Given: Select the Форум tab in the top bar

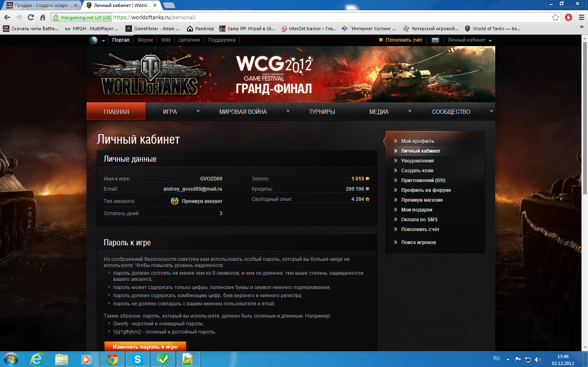Looking at the screenshot, I should [x=145, y=40].
